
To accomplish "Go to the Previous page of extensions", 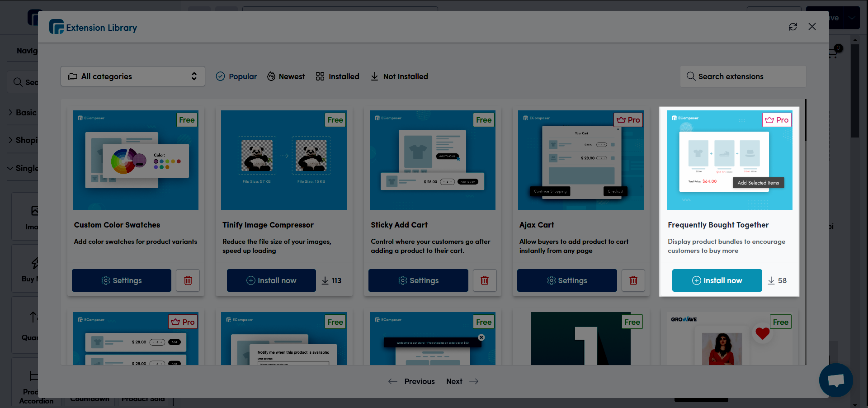I will [x=411, y=381].
